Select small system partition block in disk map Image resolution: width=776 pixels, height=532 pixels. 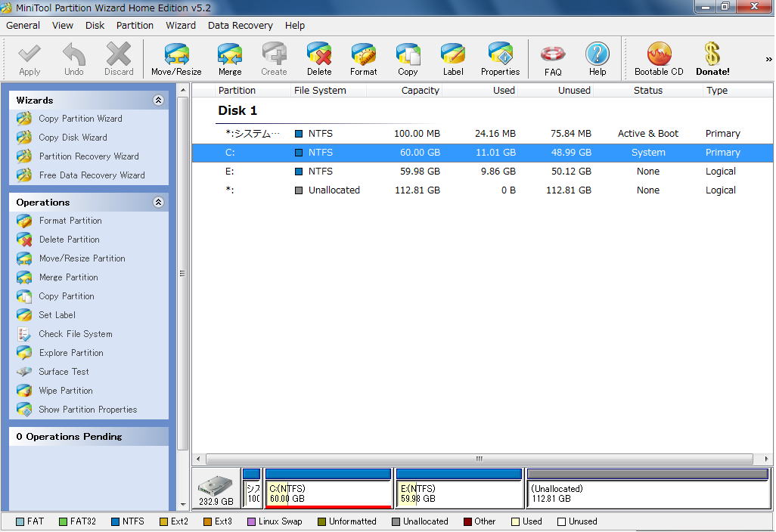(x=252, y=488)
